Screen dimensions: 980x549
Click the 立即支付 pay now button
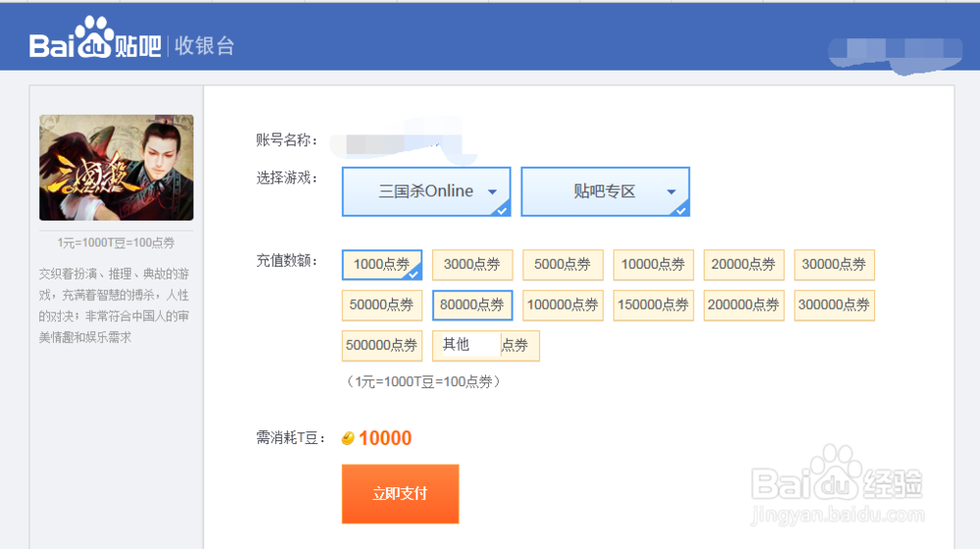click(400, 494)
